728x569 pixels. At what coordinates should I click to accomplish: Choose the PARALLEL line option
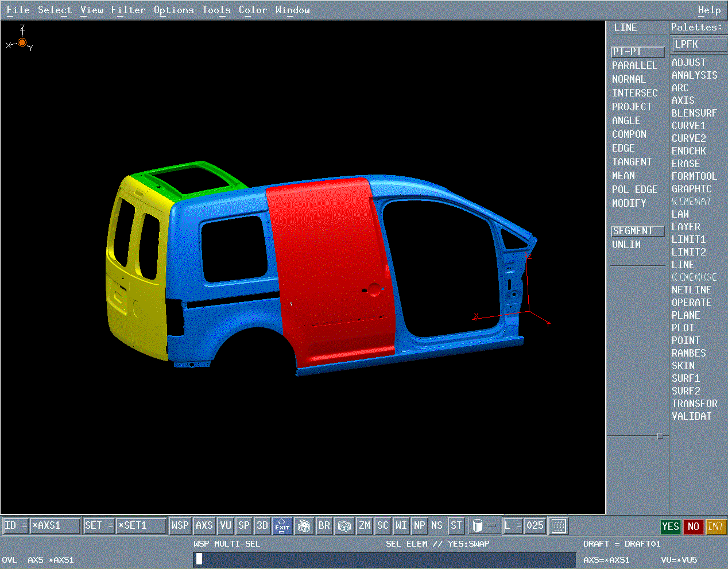pos(634,65)
